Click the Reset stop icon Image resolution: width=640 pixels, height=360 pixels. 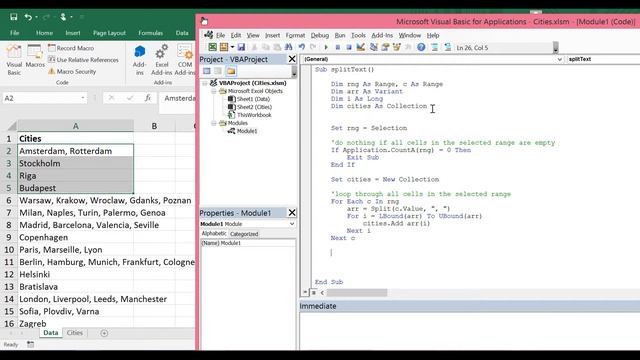pos(349,47)
